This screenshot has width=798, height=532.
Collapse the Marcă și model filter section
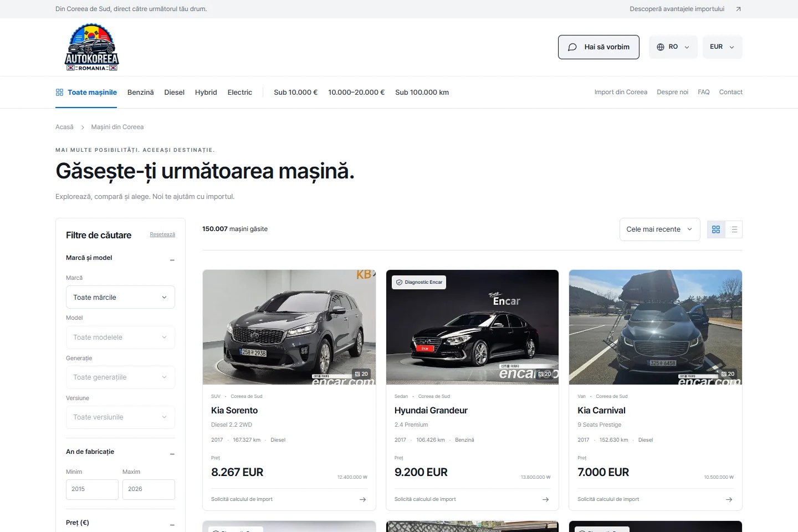click(172, 259)
